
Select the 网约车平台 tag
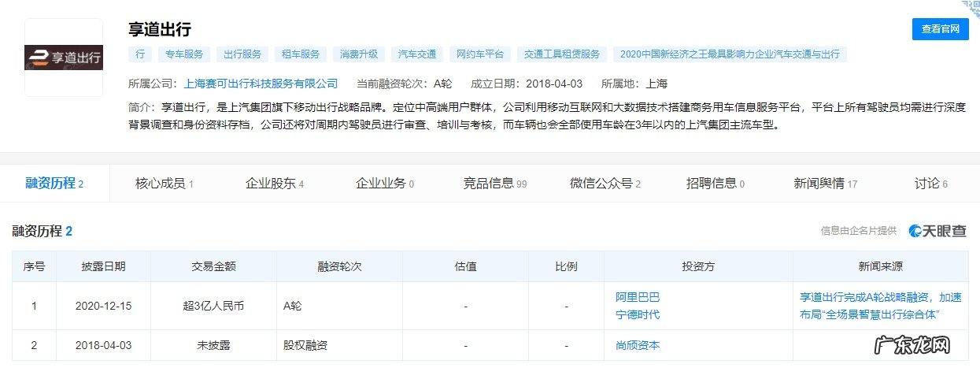(x=480, y=54)
